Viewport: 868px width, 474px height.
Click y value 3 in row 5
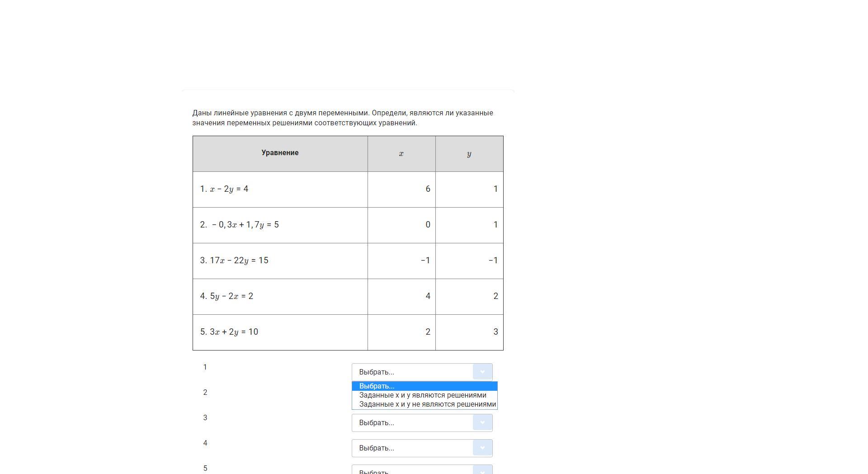click(x=469, y=332)
